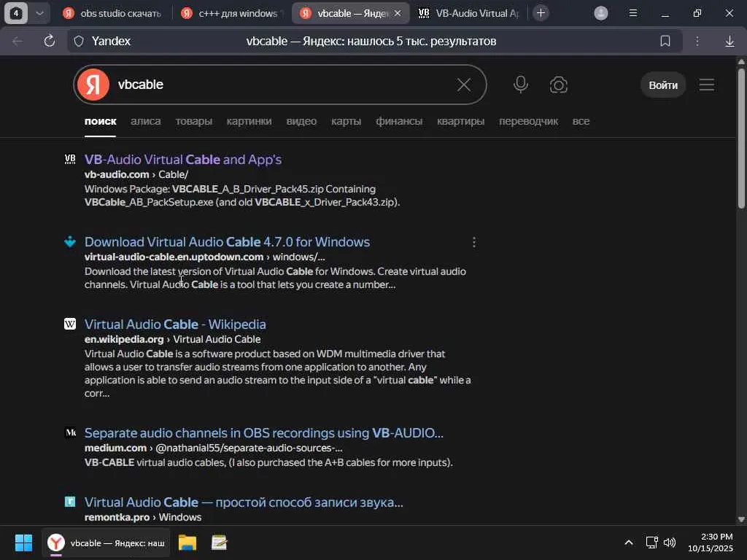Click the virtual-audio-cable.en.uptodown.com URL
Viewport: 747px width, 560px height.
click(204, 257)
